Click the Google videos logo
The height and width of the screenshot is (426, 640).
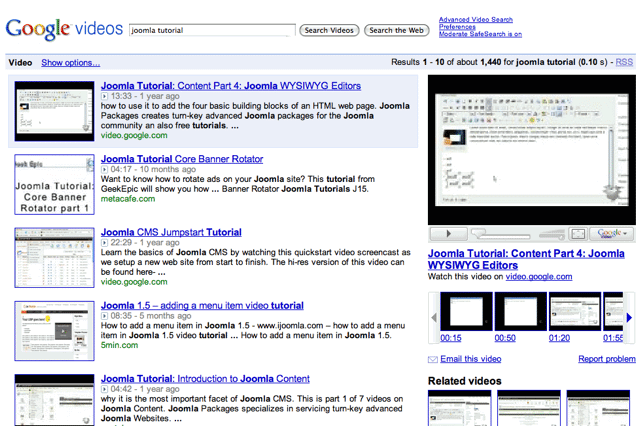(64, 29)
